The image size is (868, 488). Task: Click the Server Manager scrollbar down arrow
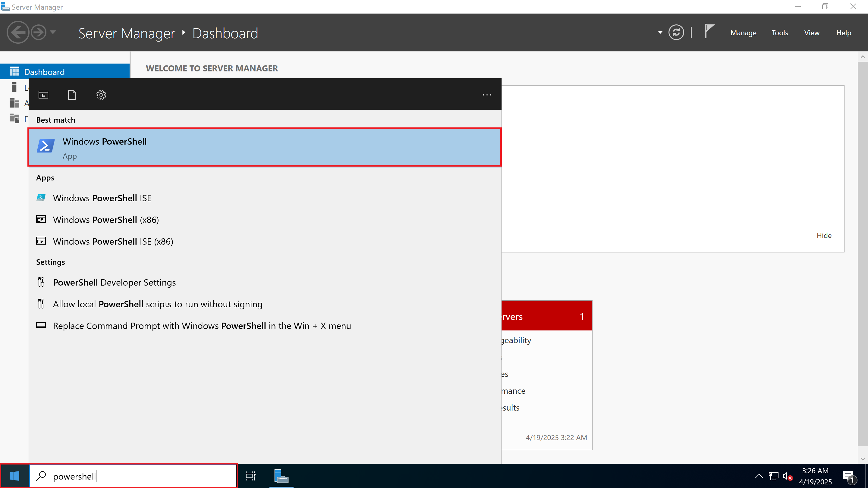(x=863, y=459)
